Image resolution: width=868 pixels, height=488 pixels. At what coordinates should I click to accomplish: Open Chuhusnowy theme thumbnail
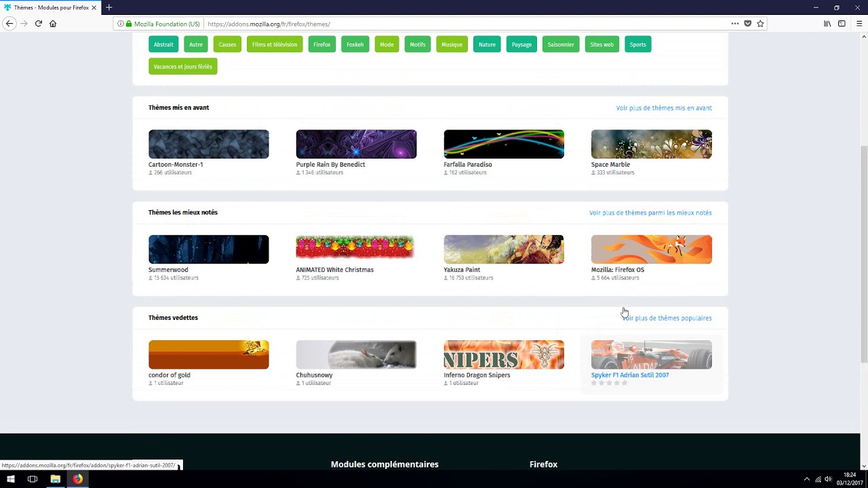pyautogui.click(x=356, y=354)
